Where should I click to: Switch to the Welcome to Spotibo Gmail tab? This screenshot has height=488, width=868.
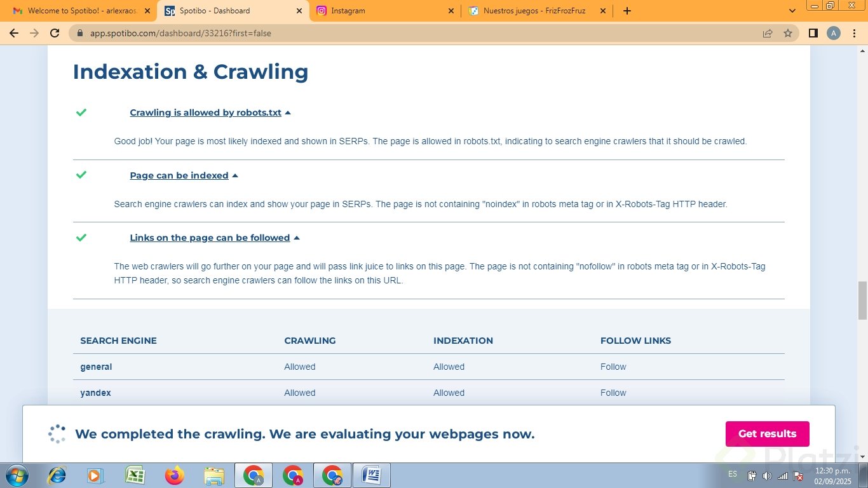click(79, 11)
